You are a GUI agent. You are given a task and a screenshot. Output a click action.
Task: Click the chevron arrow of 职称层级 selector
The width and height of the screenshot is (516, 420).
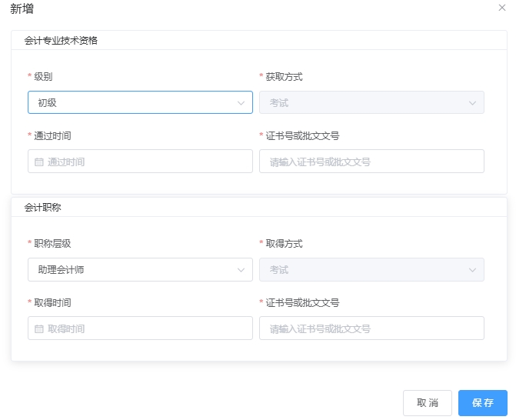241,270
